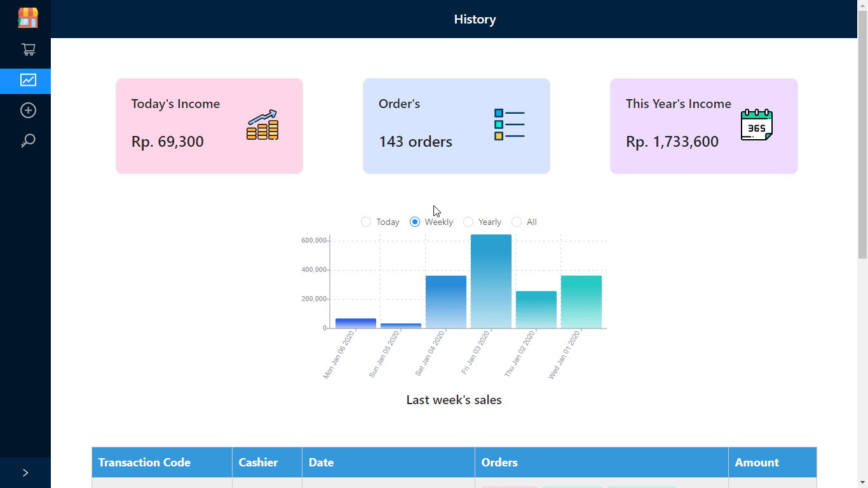Click the 365 calendar icon on This Year's Income
Viewport: 868px width, 488px height.
point(756,126)
